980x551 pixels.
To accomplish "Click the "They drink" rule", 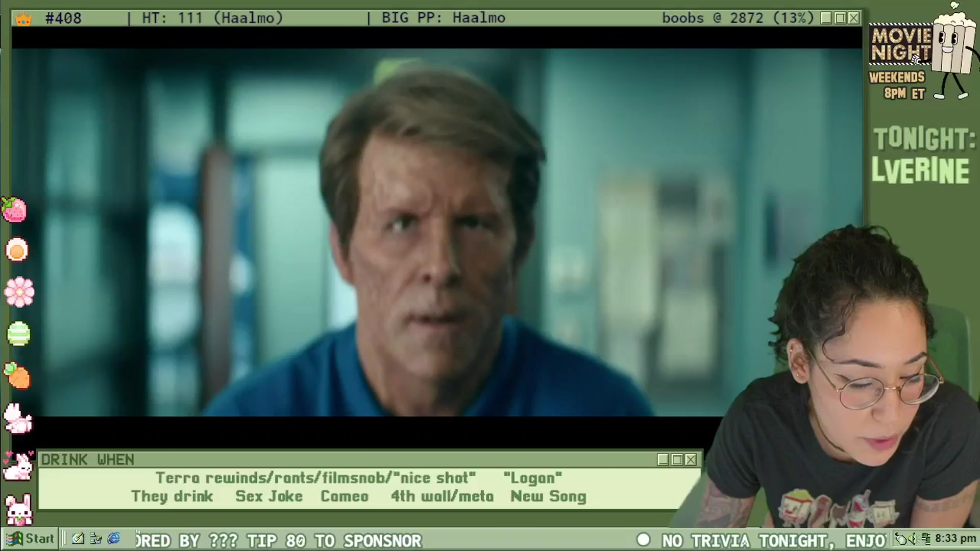I will click(172, 496).
